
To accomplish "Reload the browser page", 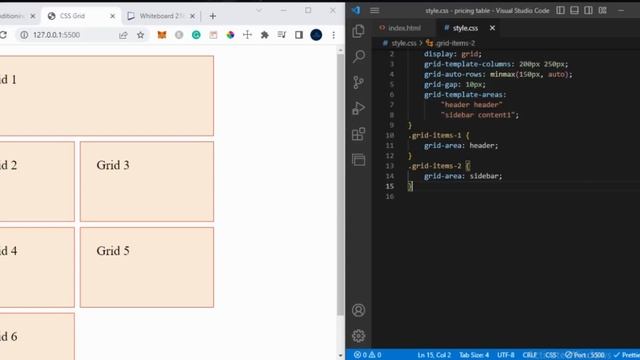I will click(3, 35).
